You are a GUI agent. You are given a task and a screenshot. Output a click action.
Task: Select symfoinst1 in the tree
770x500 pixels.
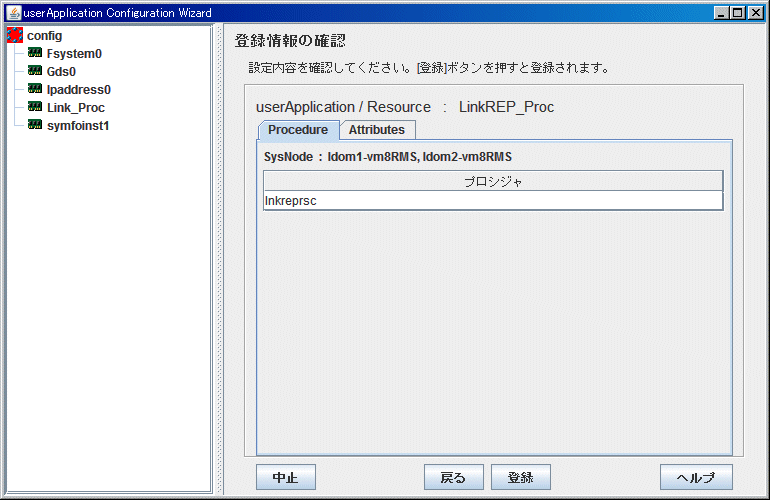point(78,126)
